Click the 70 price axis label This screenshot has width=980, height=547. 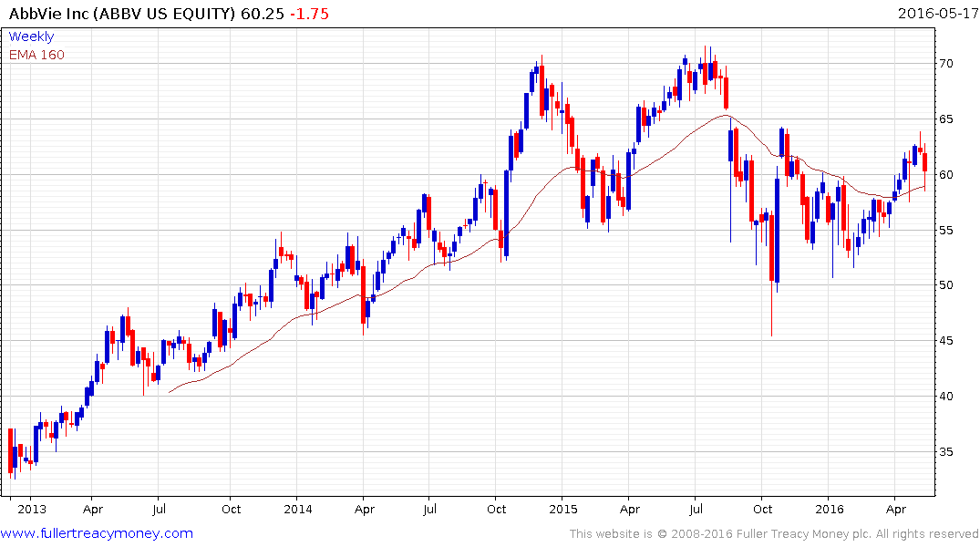click(945, 63)
